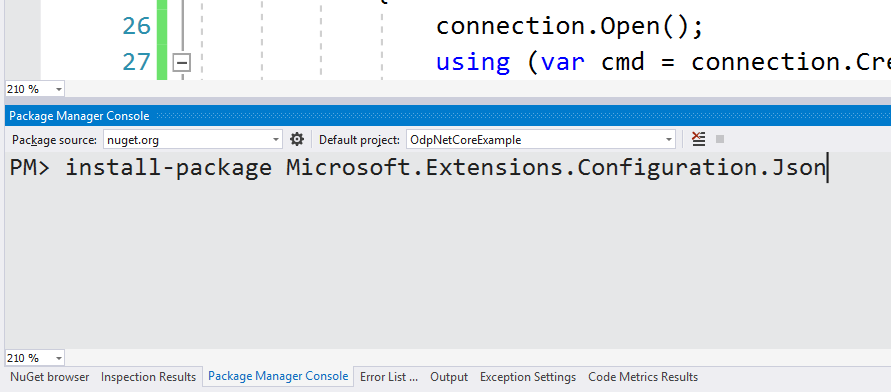Image resolution: width=891 pixels, height=392 pixels.
Task: Open the Exception Settings tab
Action: (528, 377)
